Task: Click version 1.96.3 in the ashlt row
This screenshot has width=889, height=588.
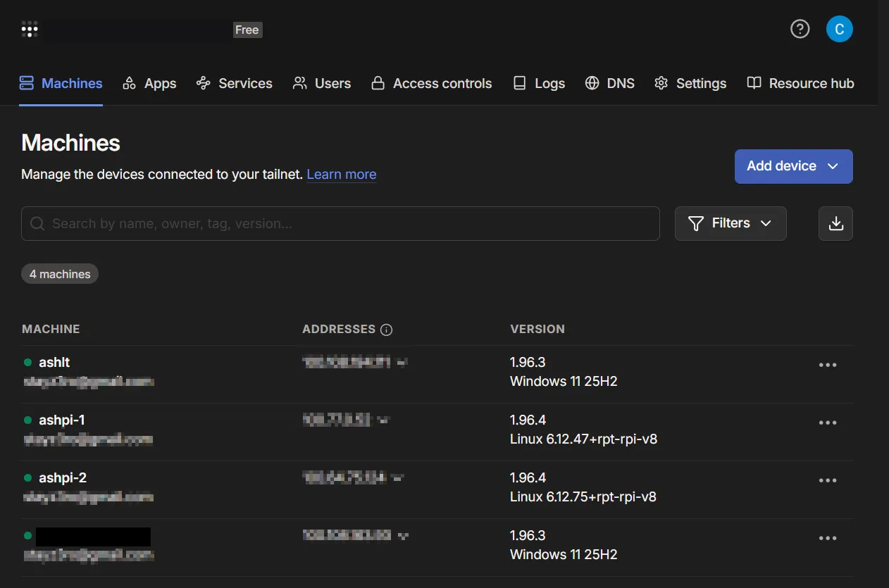Action: (528, 362)
